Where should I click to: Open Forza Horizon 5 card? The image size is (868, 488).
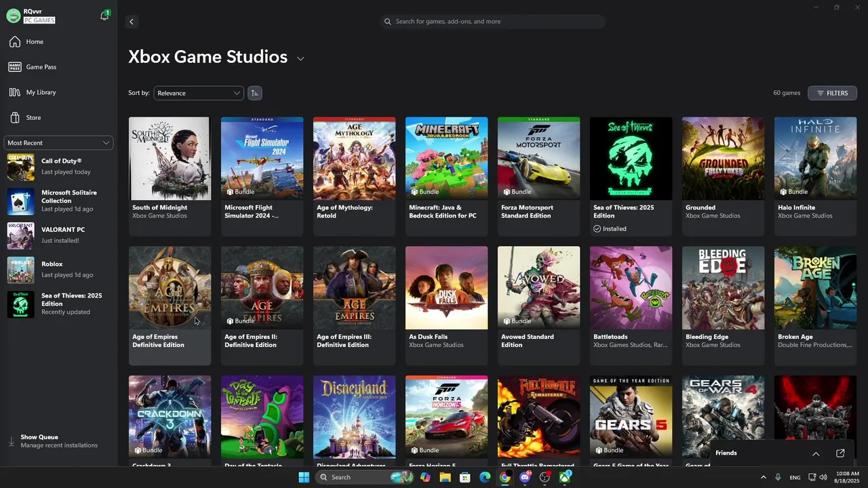point(446,421)
